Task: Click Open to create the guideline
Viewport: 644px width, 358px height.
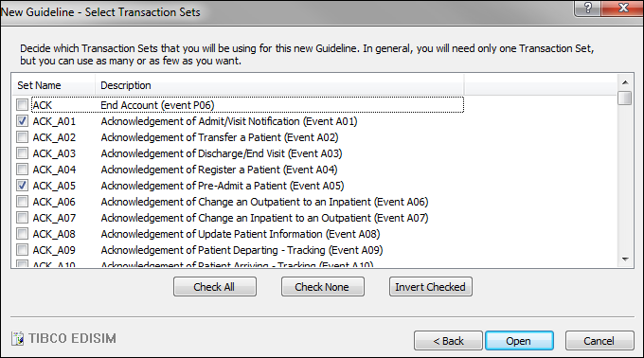Action: tap(519, 341)
